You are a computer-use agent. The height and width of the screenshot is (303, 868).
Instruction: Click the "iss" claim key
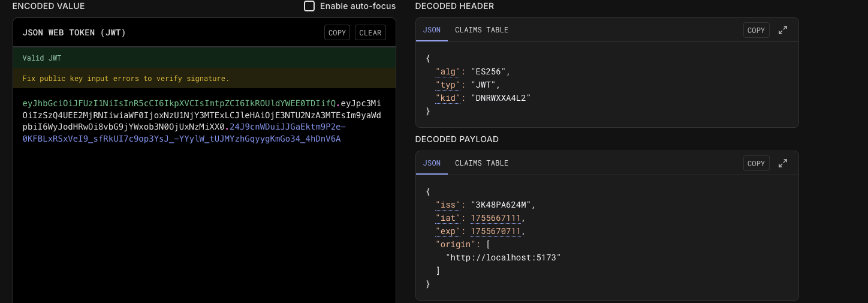[448, 205]
